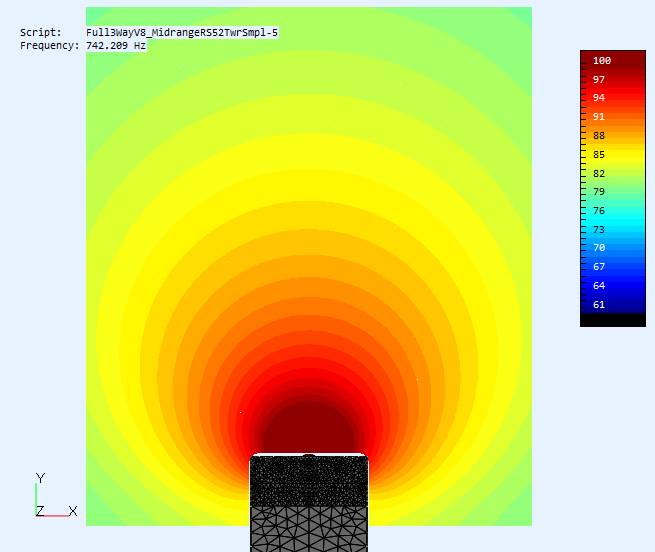
Task: Pick the 79 level on the color bar
Action: coord(599,191)
